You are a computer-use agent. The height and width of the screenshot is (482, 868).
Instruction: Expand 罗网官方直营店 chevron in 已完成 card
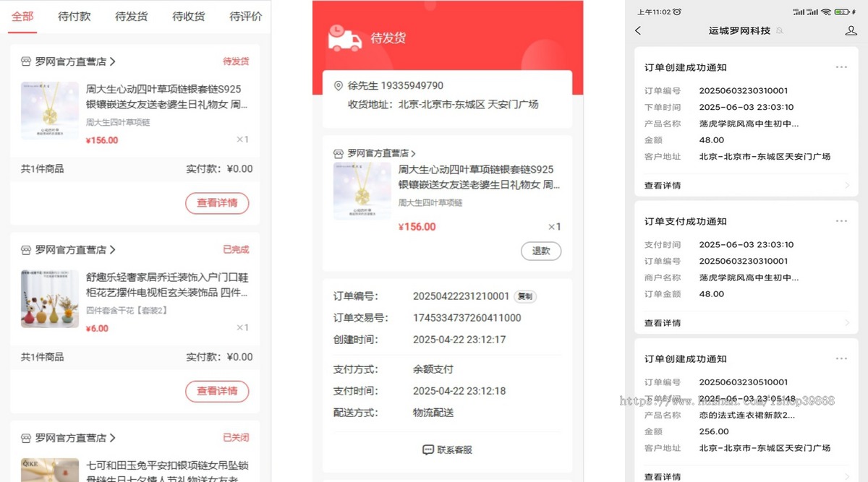pos(112,249)
